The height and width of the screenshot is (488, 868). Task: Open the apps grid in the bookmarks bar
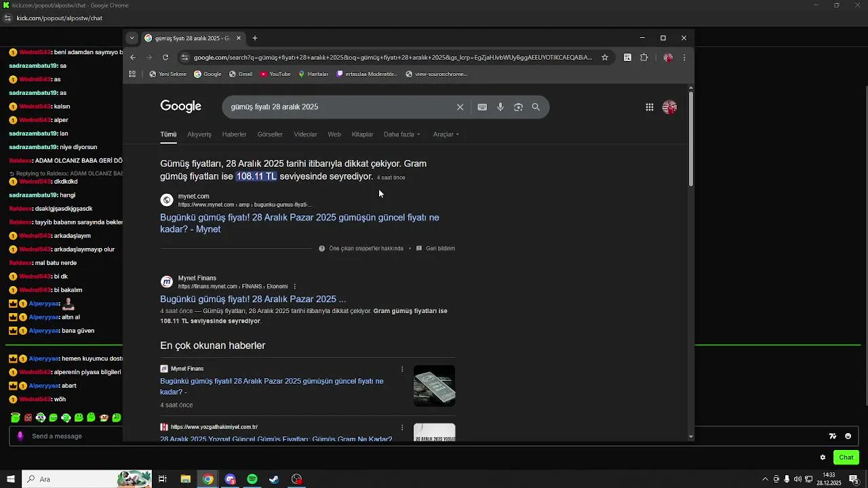(x=132, y=74)
